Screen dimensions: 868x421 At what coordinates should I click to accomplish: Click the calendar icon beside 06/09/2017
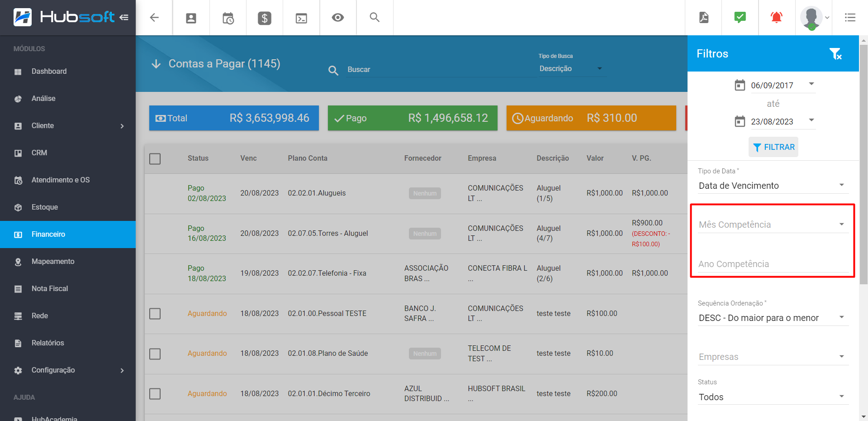[x=740, y=85]
